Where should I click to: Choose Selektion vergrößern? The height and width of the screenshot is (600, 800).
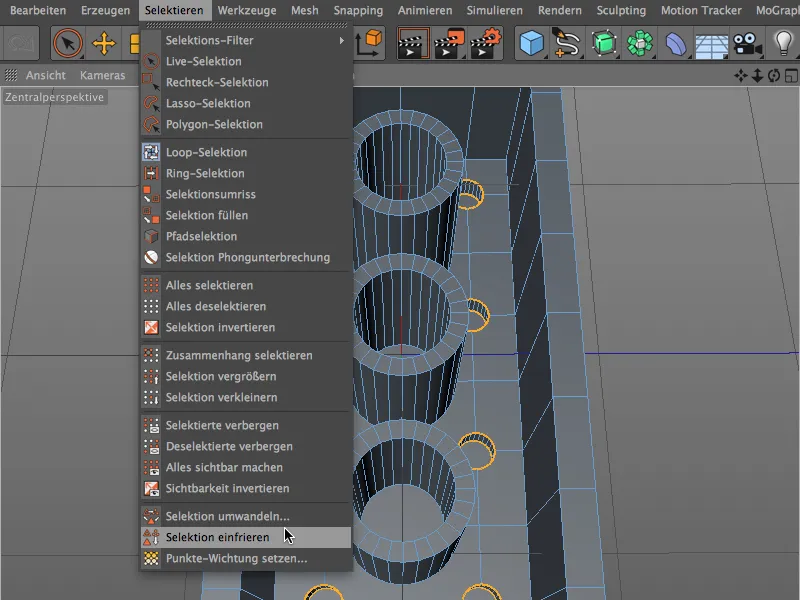[246, 376]
